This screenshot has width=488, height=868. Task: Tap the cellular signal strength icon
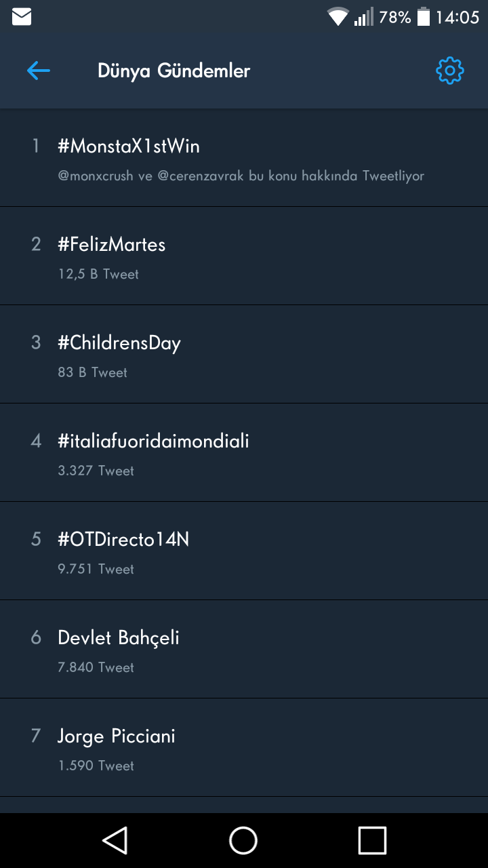363,17
